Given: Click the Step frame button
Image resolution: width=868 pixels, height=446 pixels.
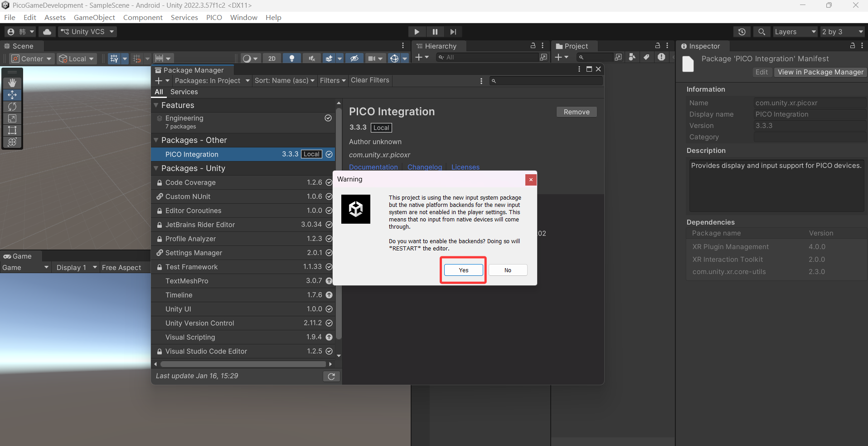Looking at the screenshot, I should click(x=453, y=32).
